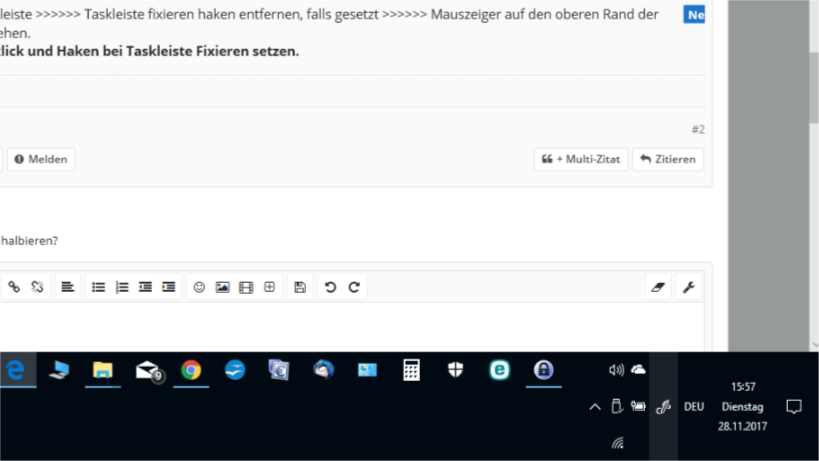Open the ESET security taskbar icon
819x461 pixels.
tap(499, 370)
